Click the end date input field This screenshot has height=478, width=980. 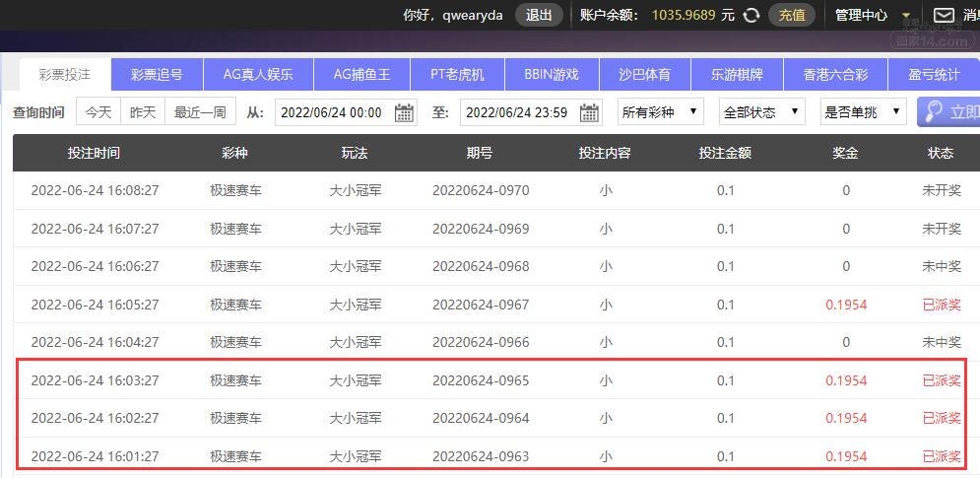(x=531, y=112)
